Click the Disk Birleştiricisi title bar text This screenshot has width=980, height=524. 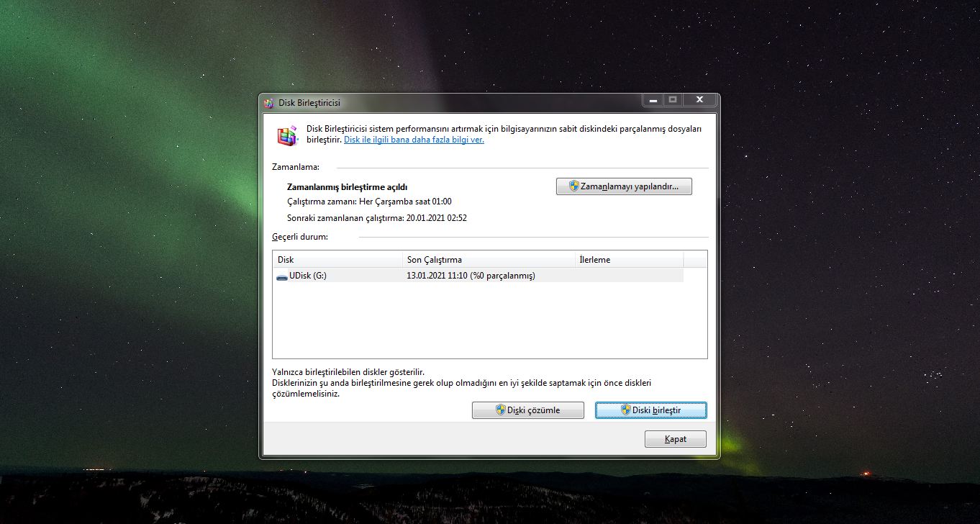[x=309, y=103]
